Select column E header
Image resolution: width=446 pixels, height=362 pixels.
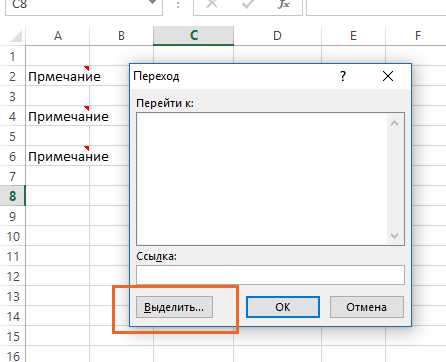353,36
